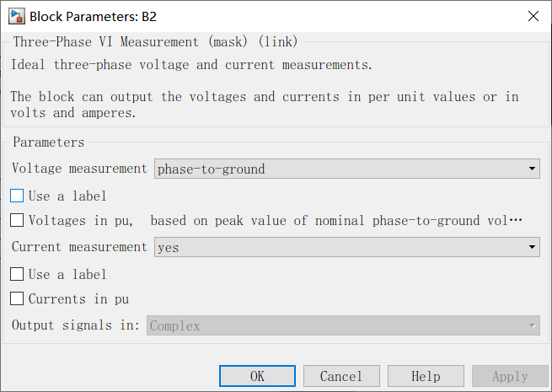Open the Current measurement dropdown arrow
The height and width of the screenshot is (392, 552).
[532, 247]
